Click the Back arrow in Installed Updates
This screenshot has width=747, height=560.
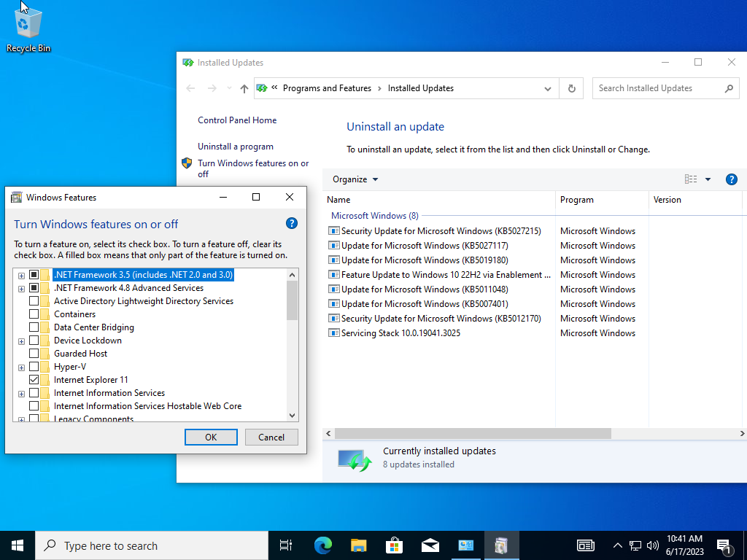[190, 88]
